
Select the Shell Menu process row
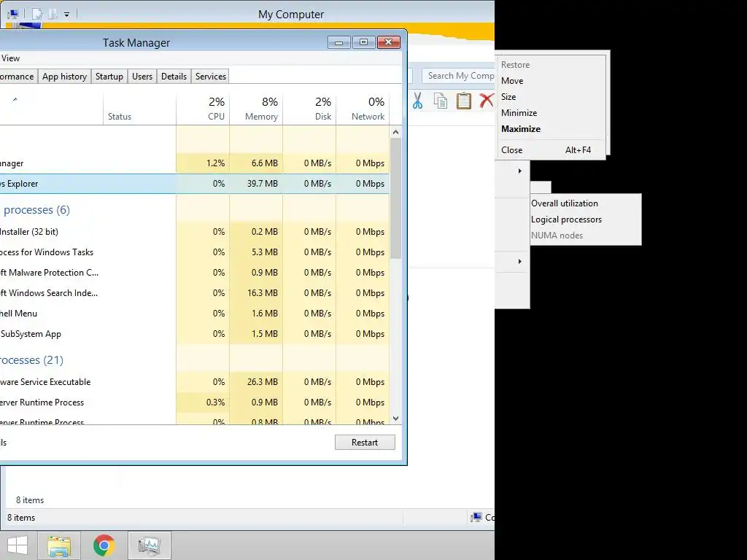[x=194, y=314]
